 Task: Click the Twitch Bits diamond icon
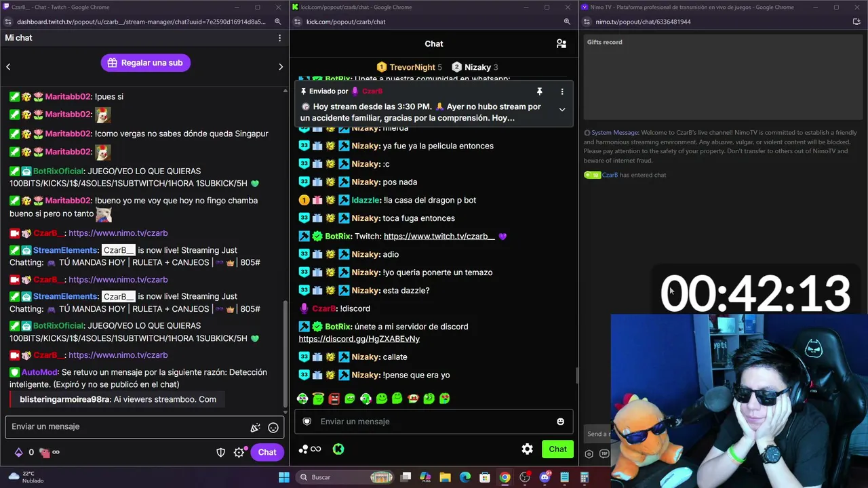(x=18, y=452)
